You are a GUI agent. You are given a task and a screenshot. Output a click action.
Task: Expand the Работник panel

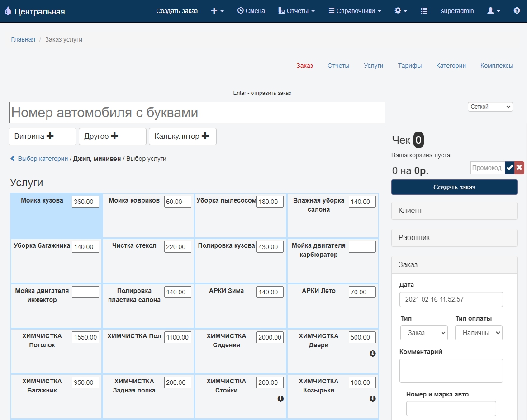click(454, 238)
